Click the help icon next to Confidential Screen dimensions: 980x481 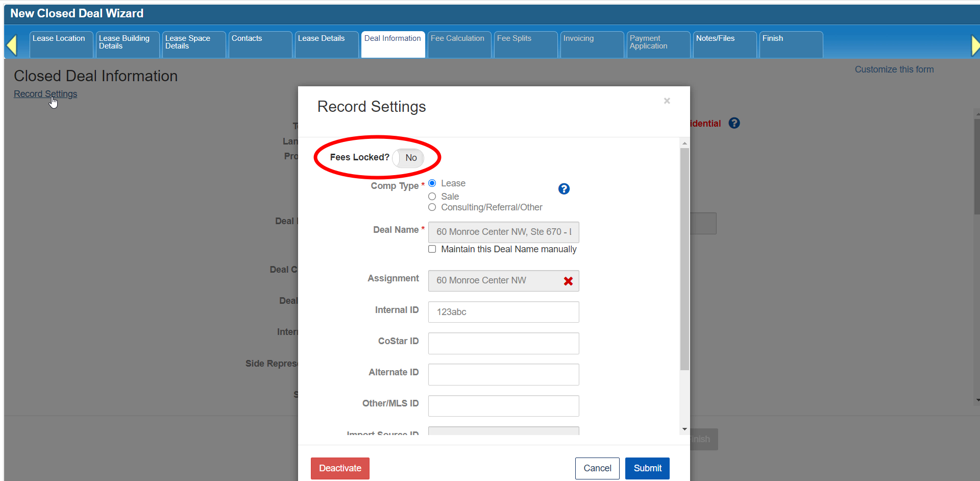pyautogui.click(x=734, y=123)
